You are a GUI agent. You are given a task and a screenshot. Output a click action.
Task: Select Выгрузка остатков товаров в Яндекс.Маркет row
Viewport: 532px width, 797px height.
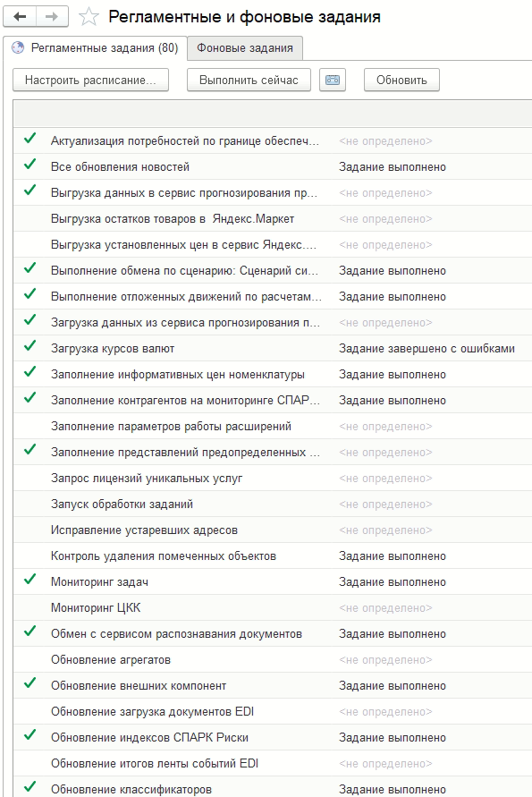(x=273, y=219)
